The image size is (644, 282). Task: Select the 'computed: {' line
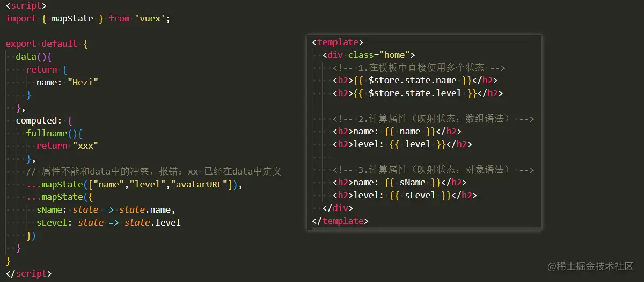[x=44, y=120]
